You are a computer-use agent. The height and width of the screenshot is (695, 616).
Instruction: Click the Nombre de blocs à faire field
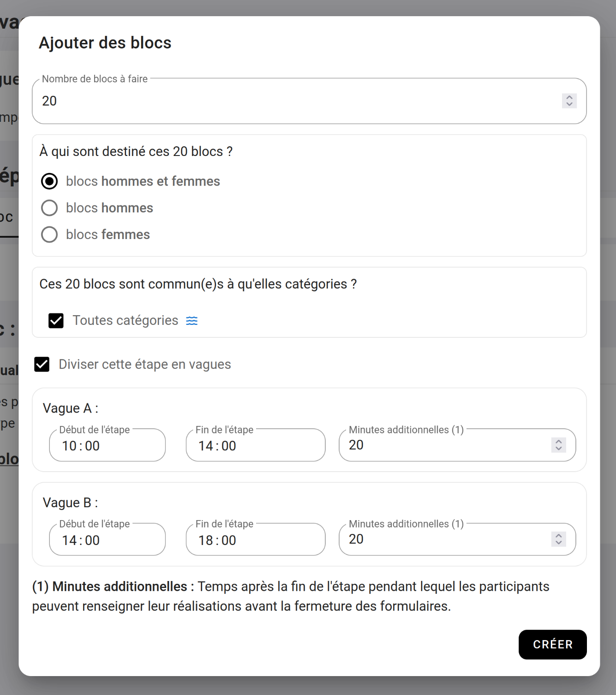click(x=295, y=101)
